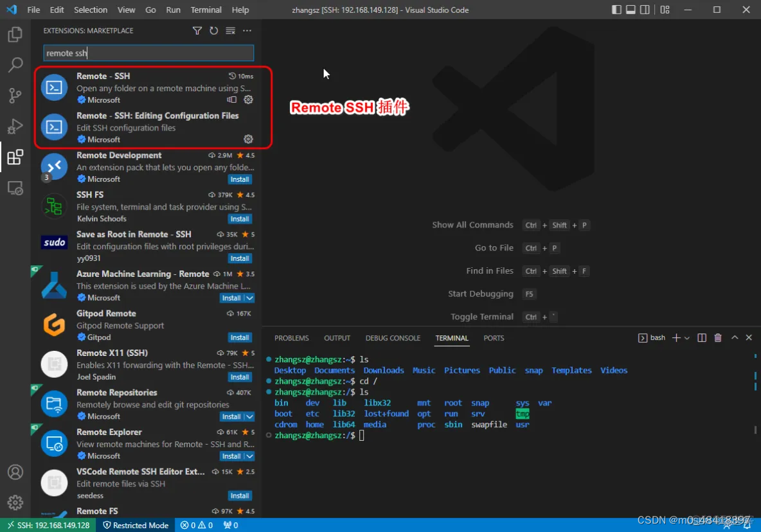Install the SSH FS extension
Image resolution: width=761 pixels, height=532 pixels.
pyautogui.click(x=240, y=218)
